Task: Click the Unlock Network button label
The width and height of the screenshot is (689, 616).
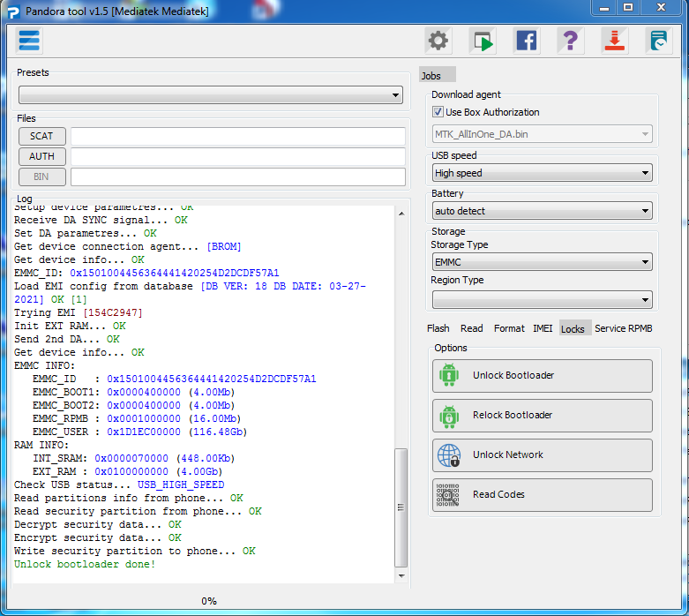Action: (507, 454)
